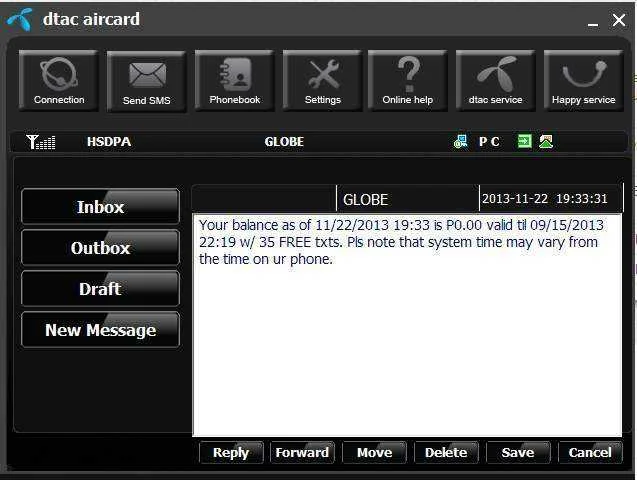Forward the balance message
The width and height of the screenshot is (637, 480).
pyautogui.click(x=302, y=452)
